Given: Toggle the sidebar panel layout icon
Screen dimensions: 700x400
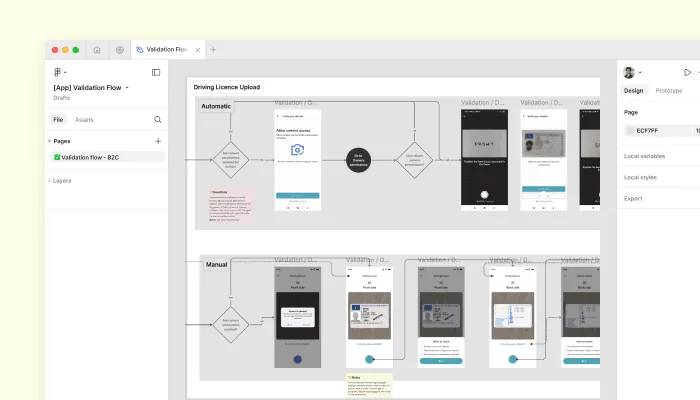Looking at the screenshot, I should point(156,72).
